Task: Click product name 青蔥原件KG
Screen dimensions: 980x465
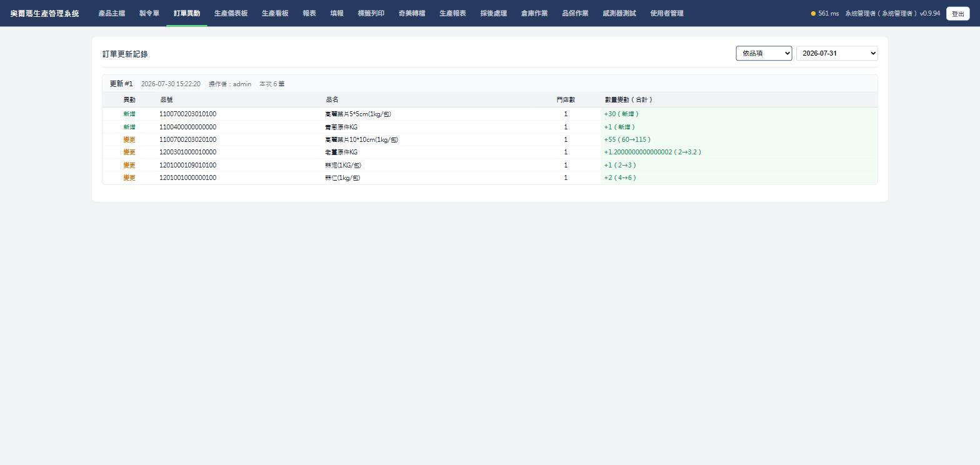Action: 341,127
